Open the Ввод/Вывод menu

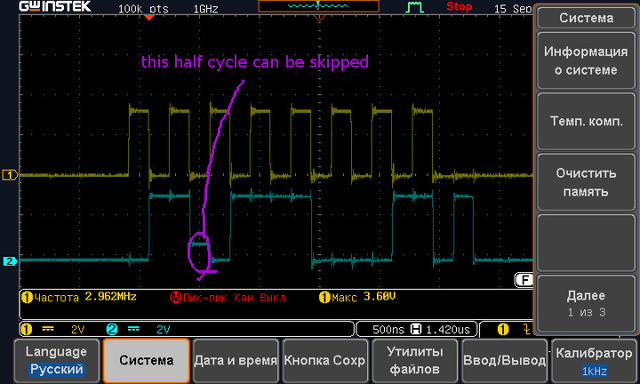point(504,361)
